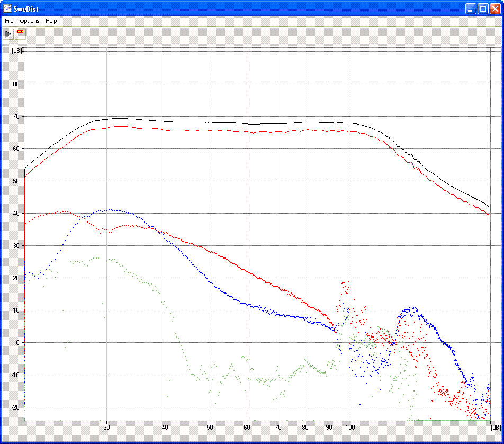Click the 0 dB vertical axis label
The height and width of the screenshot is (444, 504).
point(17,343)
